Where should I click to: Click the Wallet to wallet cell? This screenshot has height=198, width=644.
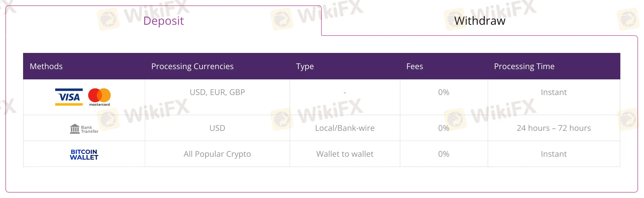click(x=345, y=154)
